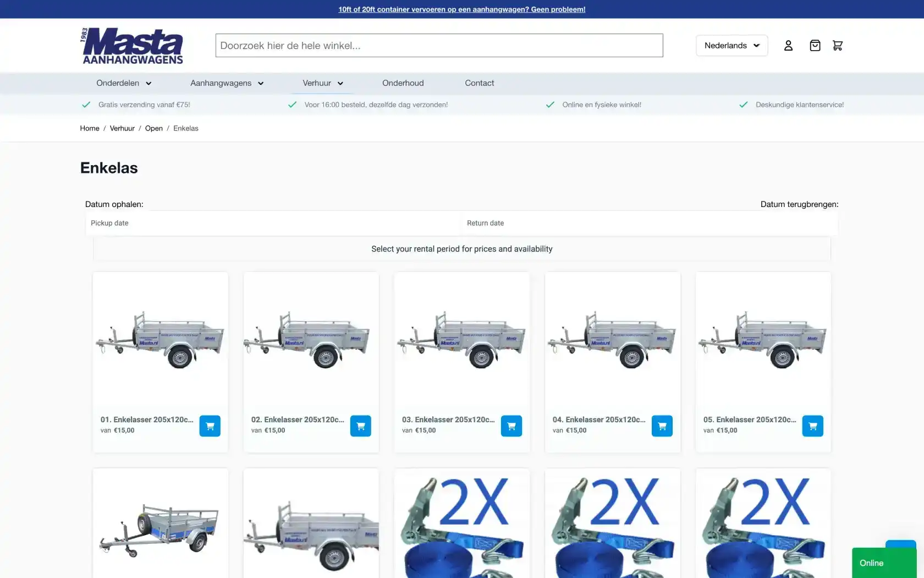Click the shopping bag icon in header

pyautogui.click(x=815, y=46)
